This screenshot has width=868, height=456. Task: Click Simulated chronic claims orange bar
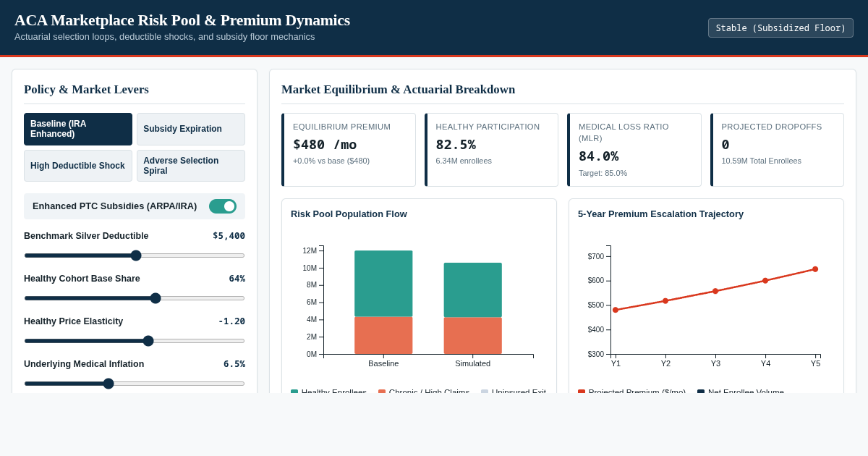pos(472,336)
